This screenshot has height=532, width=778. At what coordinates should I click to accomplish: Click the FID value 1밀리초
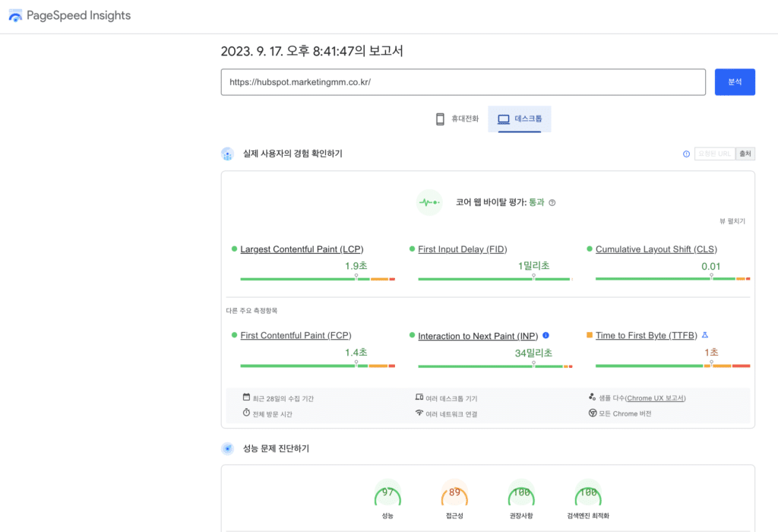pyautogui.click(x=534, y=266)
